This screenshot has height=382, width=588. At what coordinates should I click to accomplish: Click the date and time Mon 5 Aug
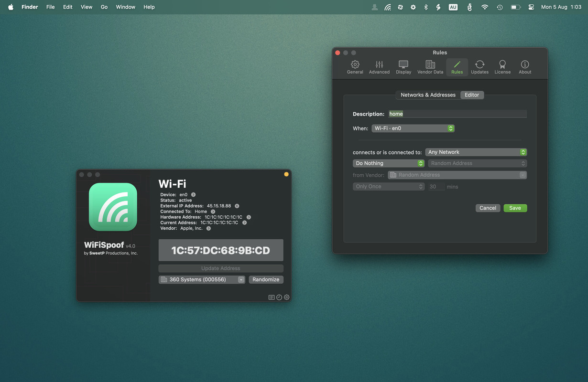point(561,7)
